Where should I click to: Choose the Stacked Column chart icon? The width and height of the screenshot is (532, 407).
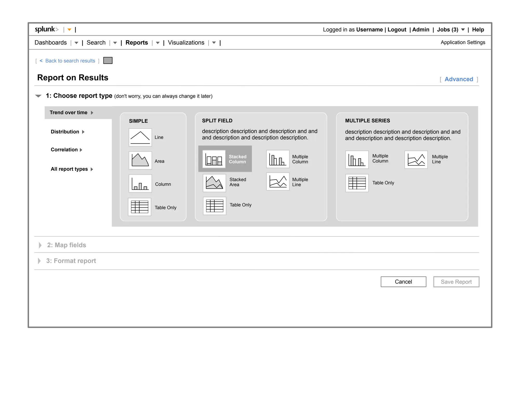(x=214, y=159)
